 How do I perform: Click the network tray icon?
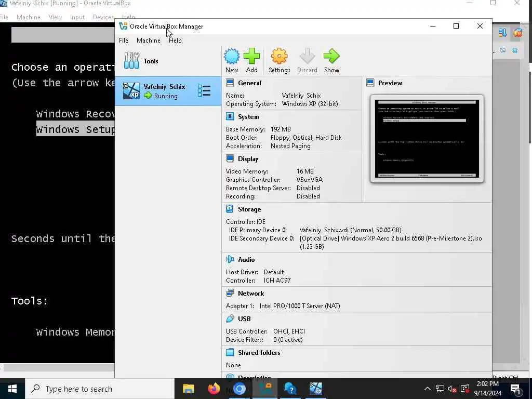tap(440, 389)
